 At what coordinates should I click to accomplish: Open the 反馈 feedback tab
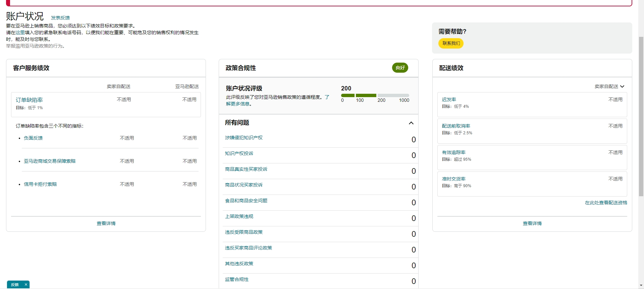tap(15, 285)
